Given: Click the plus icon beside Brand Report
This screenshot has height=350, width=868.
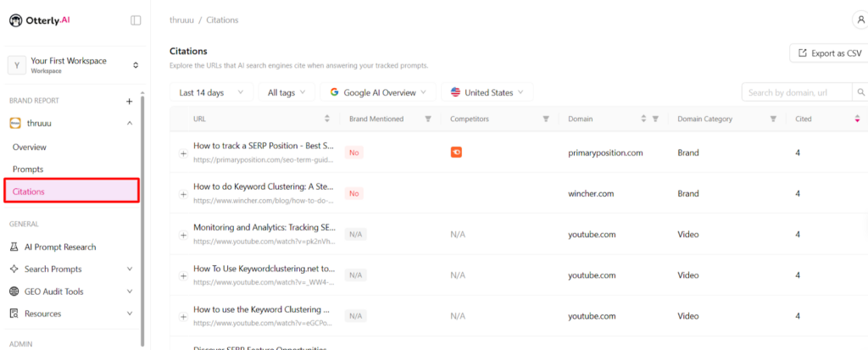Looking at the screenshot, I should click(130, 101).
